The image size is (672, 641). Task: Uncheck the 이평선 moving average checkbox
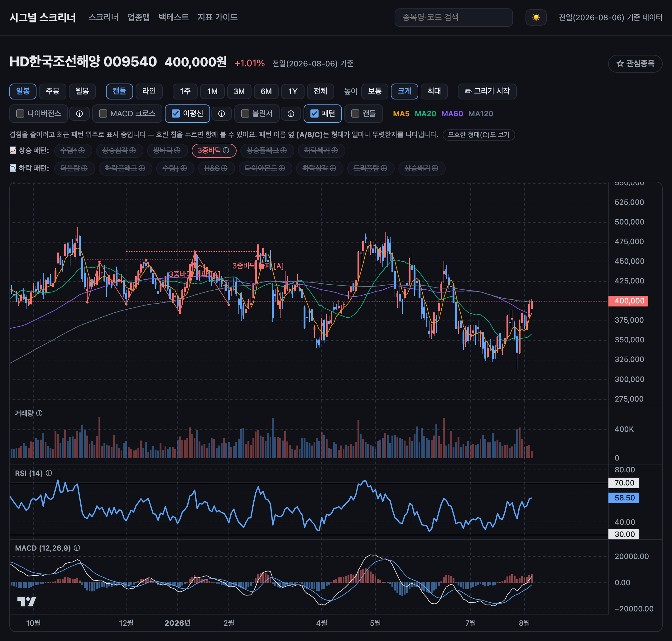175,113
